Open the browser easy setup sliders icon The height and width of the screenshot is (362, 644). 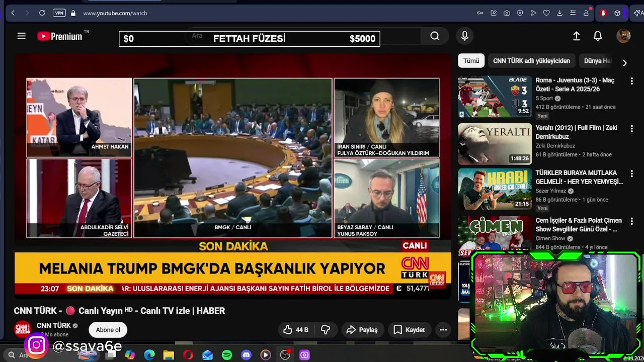click(573, 13)
